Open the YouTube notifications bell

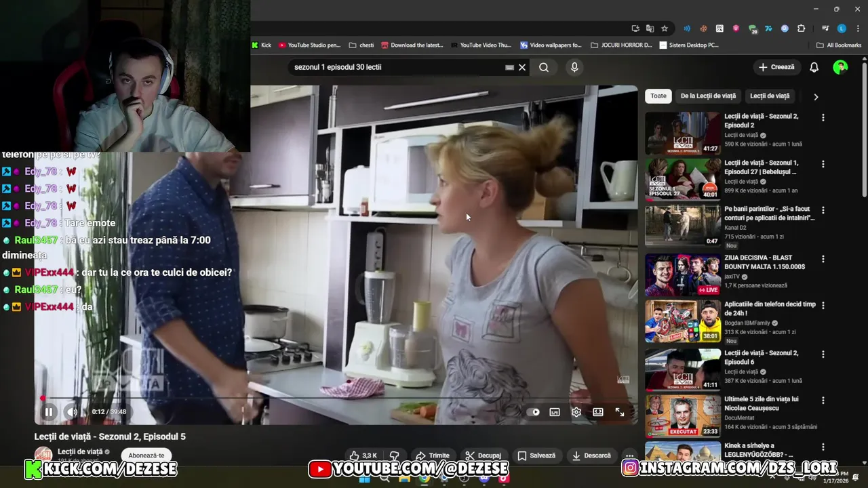point(814,67)
